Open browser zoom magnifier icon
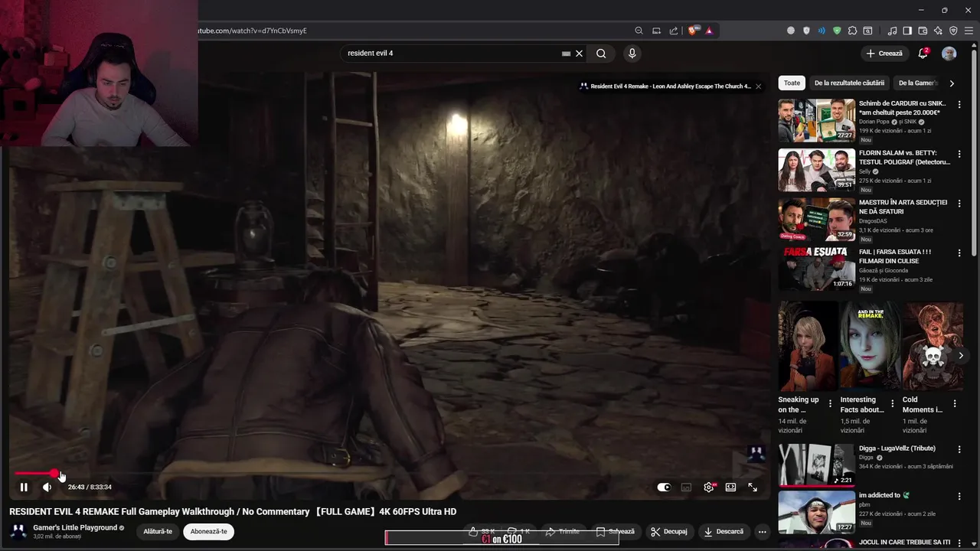 (x=639, y=31)
